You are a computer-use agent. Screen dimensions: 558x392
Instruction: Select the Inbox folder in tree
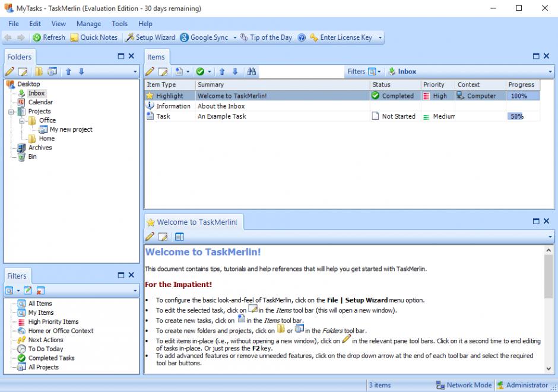pos(36,93)
